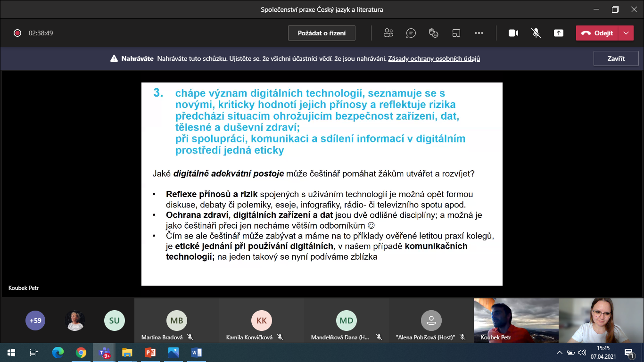The width and height of the screenshot is (644, 362).
Task: Click the Teams icon in taskbar
Action: 104,352
